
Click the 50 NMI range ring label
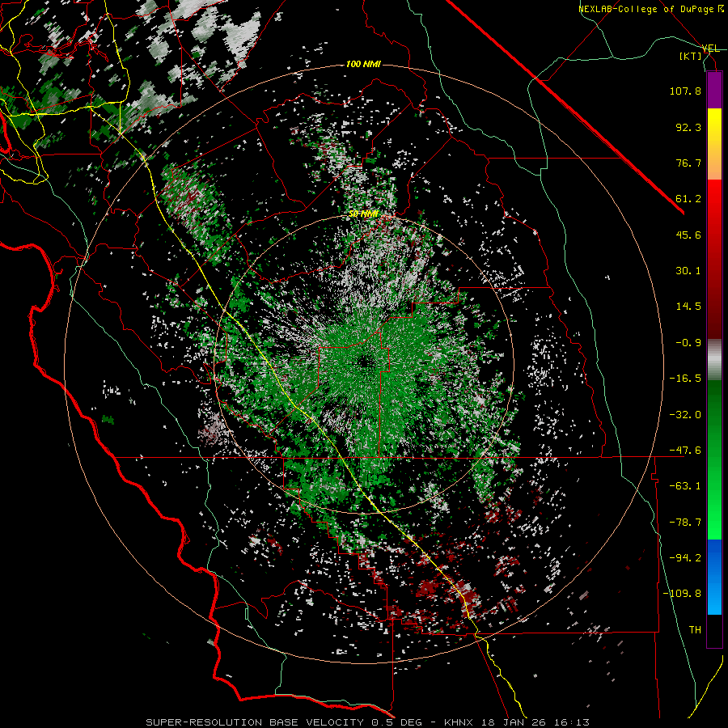click(363, 214)
